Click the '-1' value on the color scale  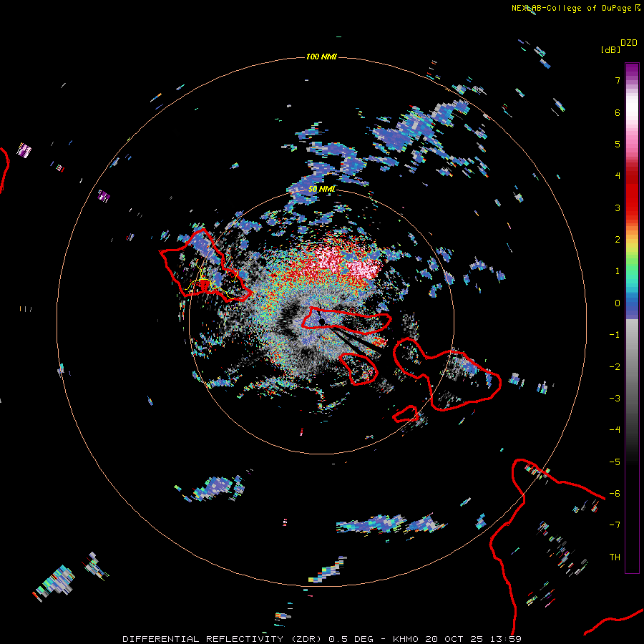tap(615, 335)
